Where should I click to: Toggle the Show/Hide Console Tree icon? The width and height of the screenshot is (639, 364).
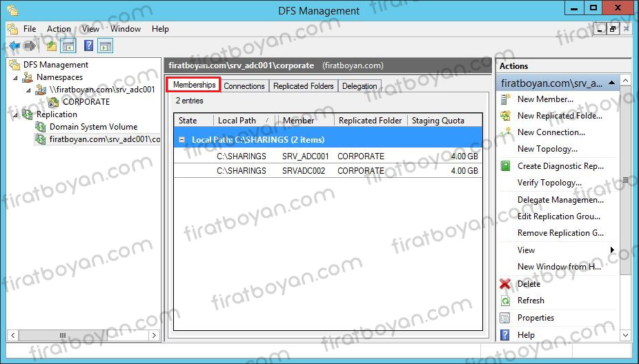pyautogui.click(x=68, y=46)
